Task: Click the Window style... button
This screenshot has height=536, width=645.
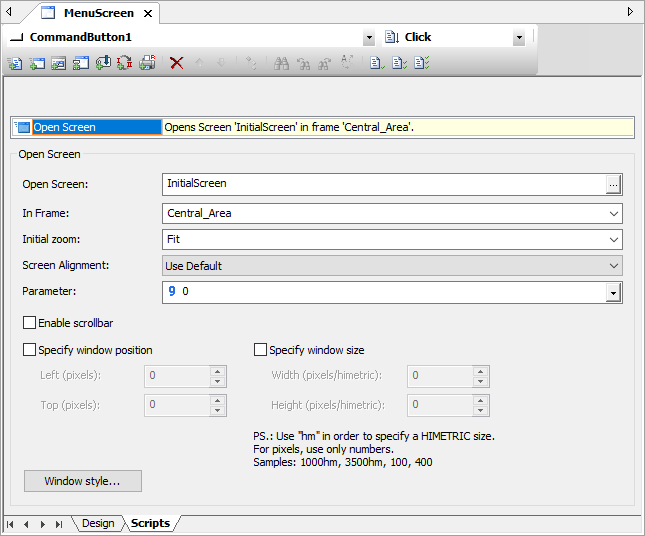Action: [82, 481]
